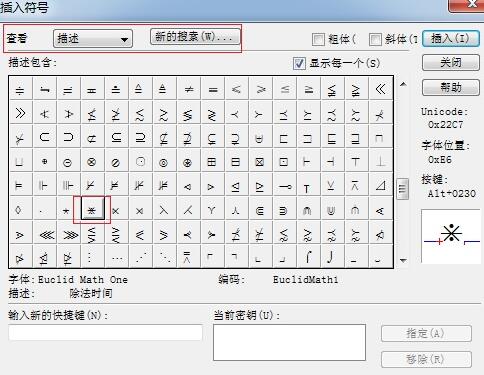
Task: Choose the down tack (⊤) symbol
Action: coord(356,162)
